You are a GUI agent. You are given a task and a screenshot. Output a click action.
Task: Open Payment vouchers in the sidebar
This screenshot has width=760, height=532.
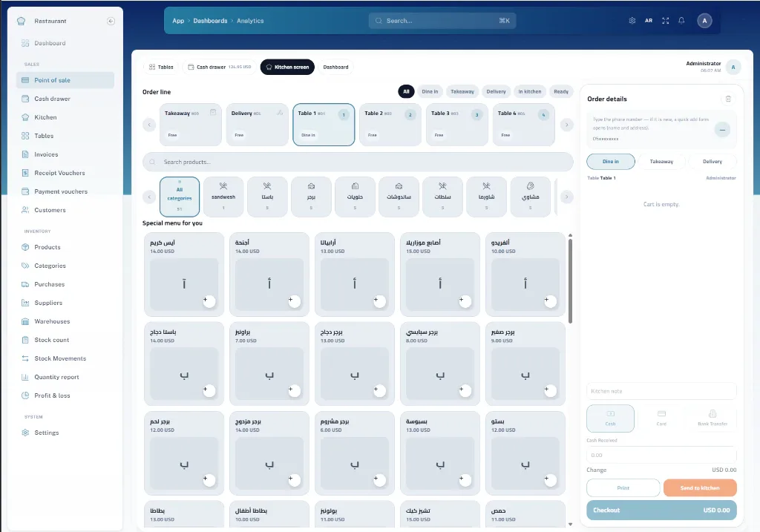click(65, 191)
